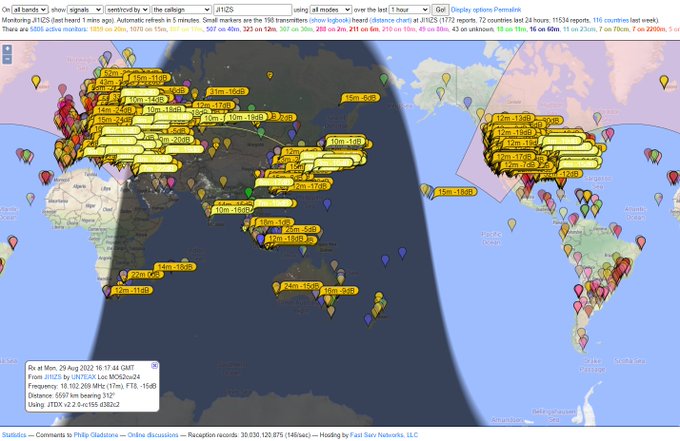Click the '5805 active monitors' link
Screen dimensions: 680x441
point(58,29)
